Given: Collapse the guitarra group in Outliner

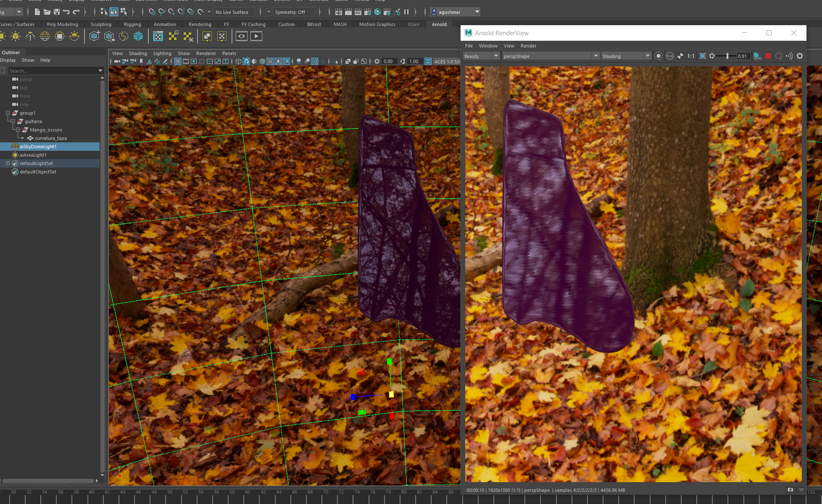Looking at the screenshot, I should point(13,121).
